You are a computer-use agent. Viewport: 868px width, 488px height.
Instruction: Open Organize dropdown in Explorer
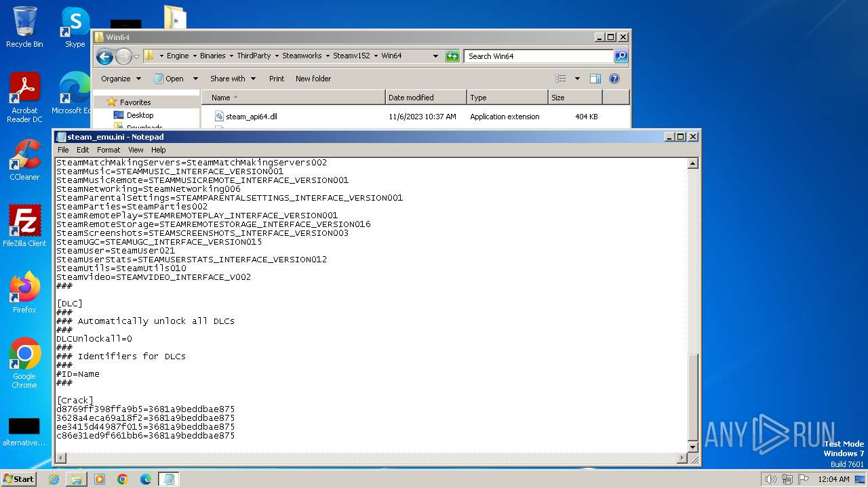121,79
